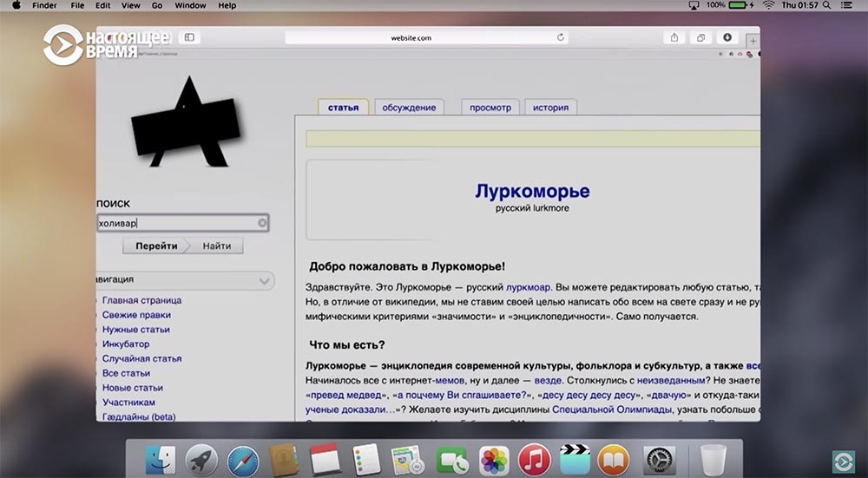Open iMovie clapperboard icon in Dock
868x478 pixels.
point(575,459)
